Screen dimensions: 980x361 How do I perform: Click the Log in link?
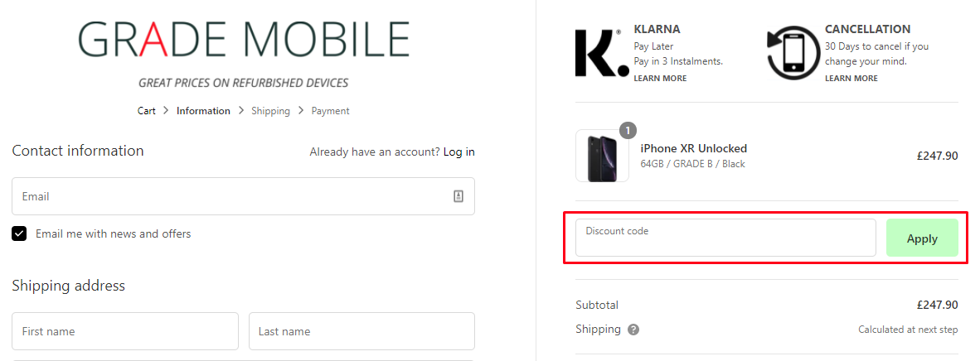pyautogui.click(x=458, y=152)
